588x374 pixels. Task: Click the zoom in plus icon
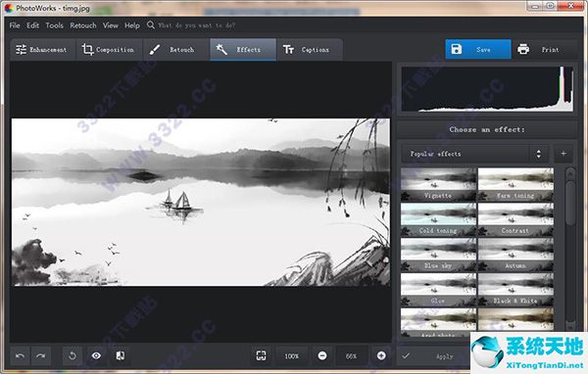click(x=381, y=356)
